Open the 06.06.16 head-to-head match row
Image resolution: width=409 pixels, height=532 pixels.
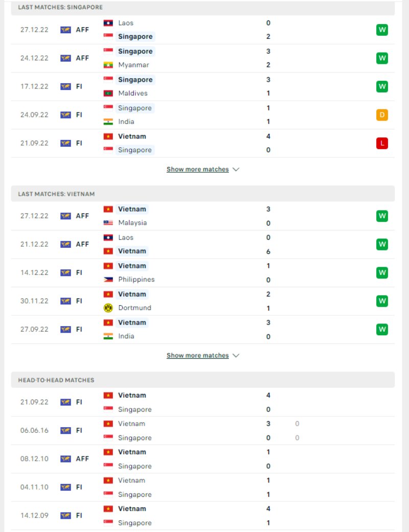click(x=203, y=431)
